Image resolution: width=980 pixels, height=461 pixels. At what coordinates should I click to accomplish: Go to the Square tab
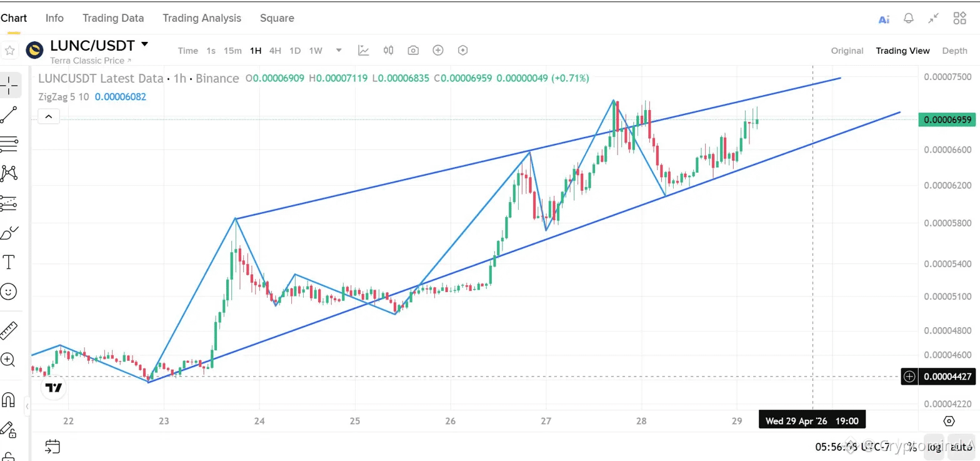[277, 18]
